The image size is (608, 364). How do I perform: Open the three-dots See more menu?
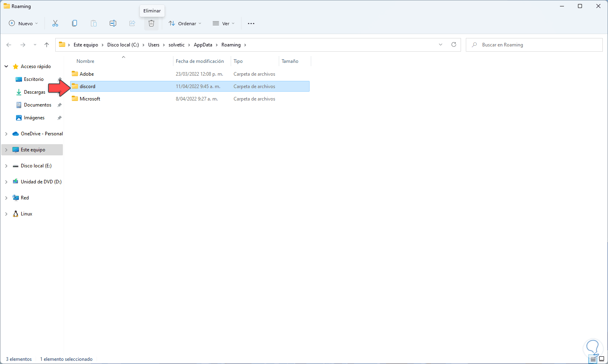point(251,23)
